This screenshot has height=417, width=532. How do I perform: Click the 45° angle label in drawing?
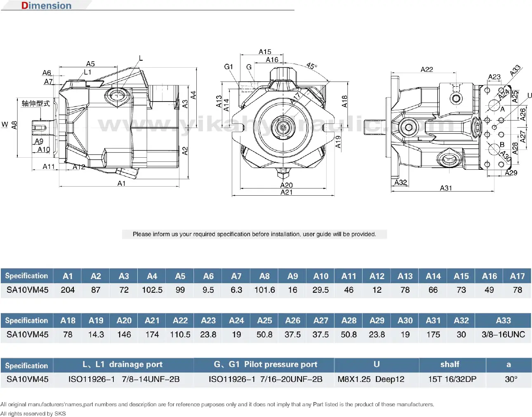click(312, 66)
